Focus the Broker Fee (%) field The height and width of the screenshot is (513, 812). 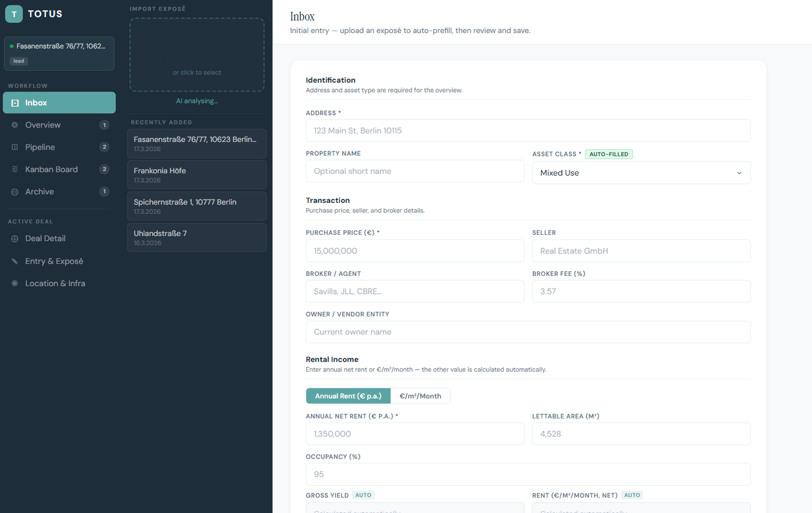[641, 292]
